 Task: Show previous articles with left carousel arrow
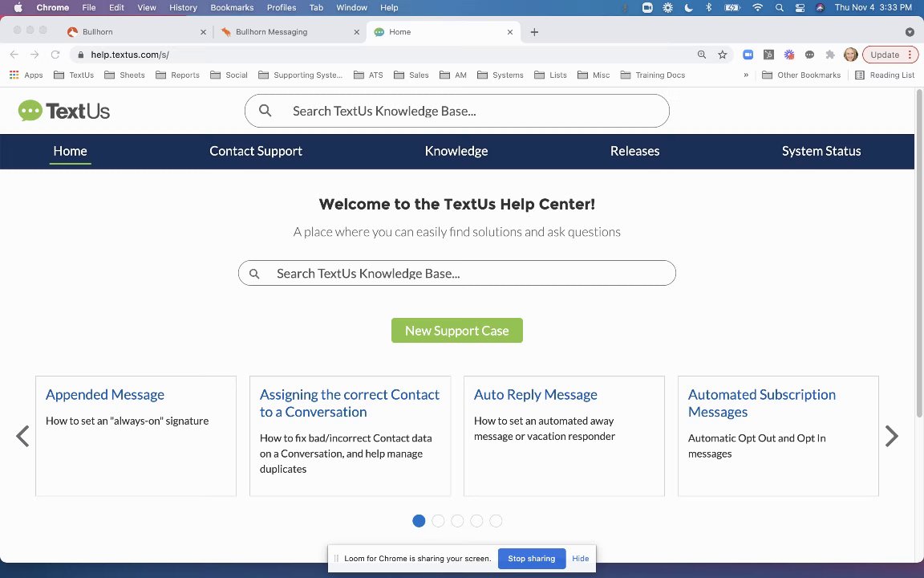tap(22, 436)
